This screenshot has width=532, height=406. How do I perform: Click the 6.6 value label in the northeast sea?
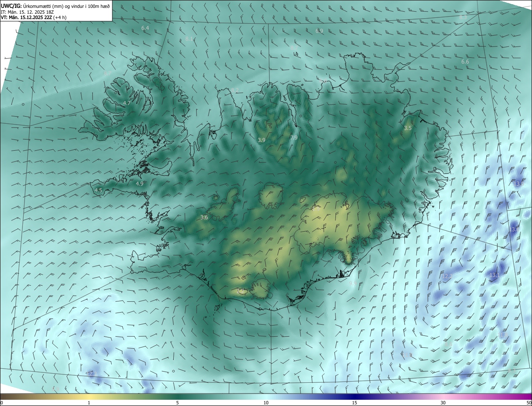tap(465, 61)
